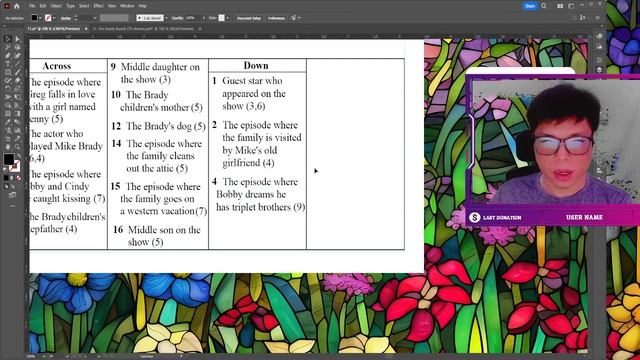Expand the Opacity value arrow
Viewport: 640px width, 360px height.
(204, 18)
